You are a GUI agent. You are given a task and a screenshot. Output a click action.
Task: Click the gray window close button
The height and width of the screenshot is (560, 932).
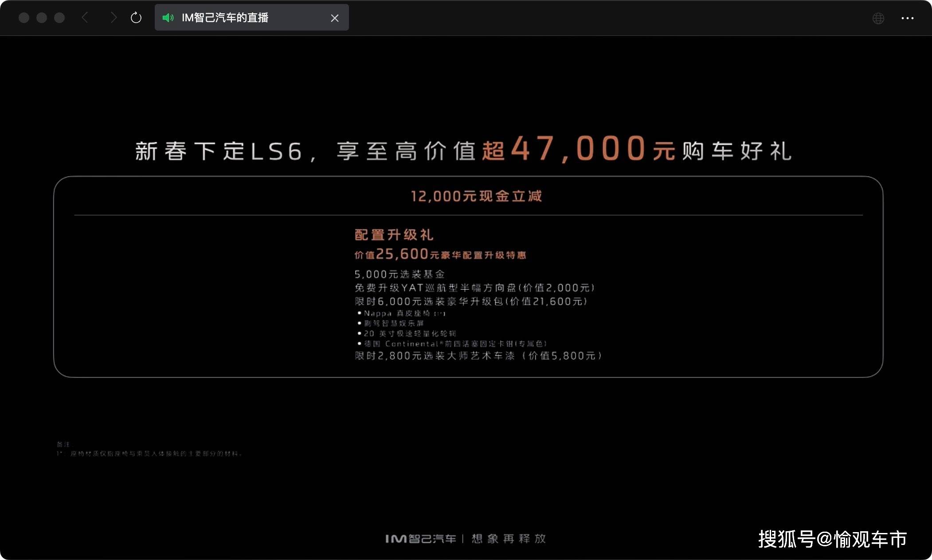click(24, 18)
